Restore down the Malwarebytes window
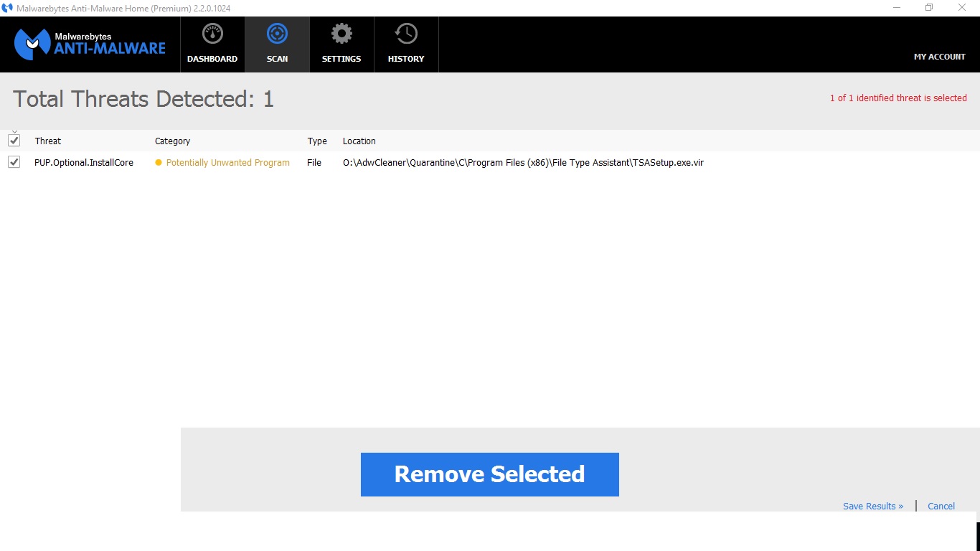This screenshot has width=980, height=551. click(930, 7)
